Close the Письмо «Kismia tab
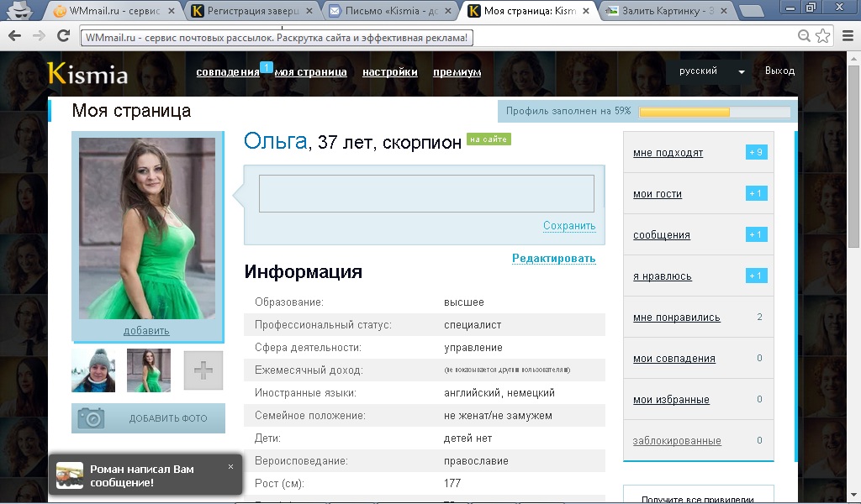861x504 pixels. (447, 10)
